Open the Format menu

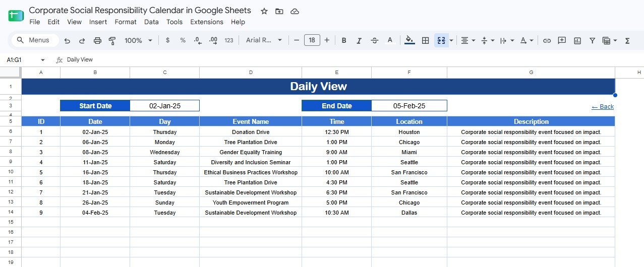(126, 22)
